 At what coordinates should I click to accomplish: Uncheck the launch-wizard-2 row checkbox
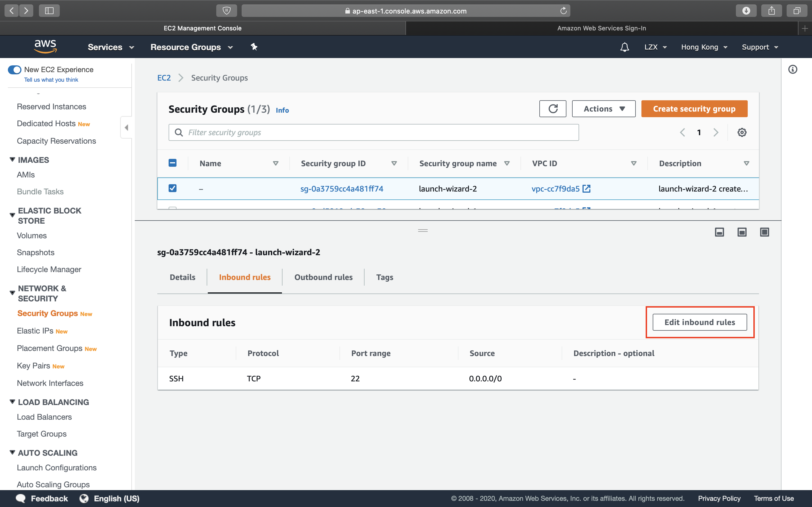coord(173,188)
